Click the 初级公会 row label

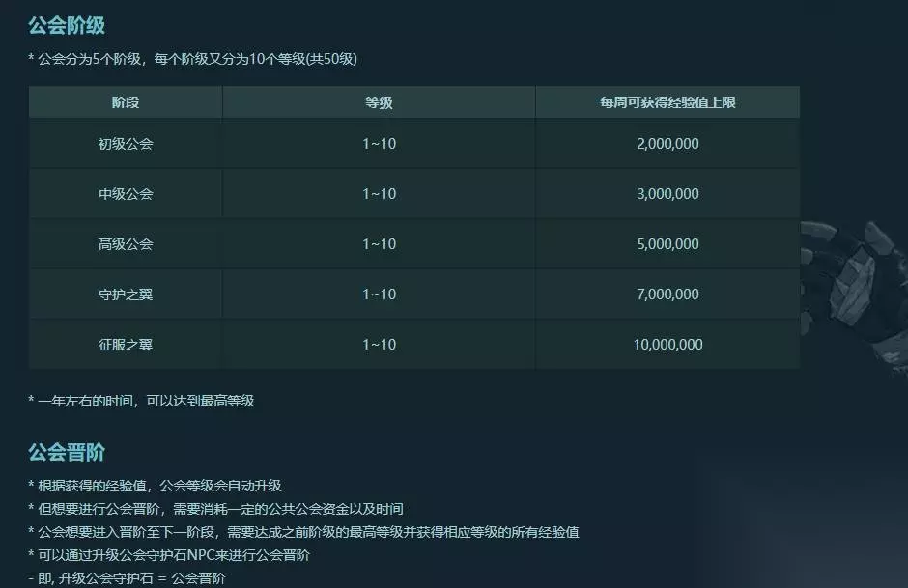pyautogui.click(x=126, y=144)
